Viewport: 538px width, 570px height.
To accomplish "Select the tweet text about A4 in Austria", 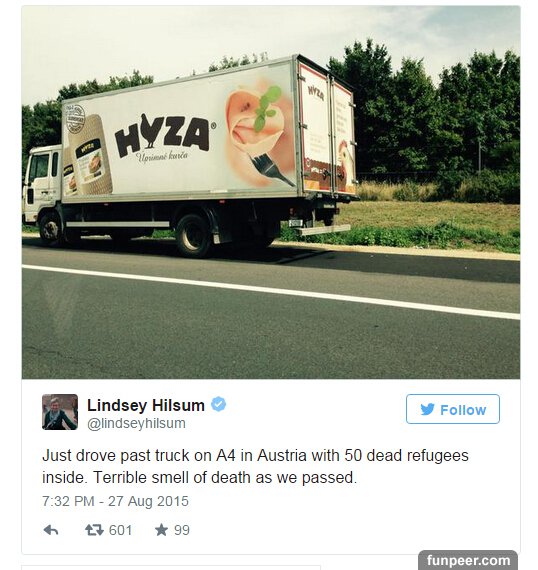I will tap(255, 466).
